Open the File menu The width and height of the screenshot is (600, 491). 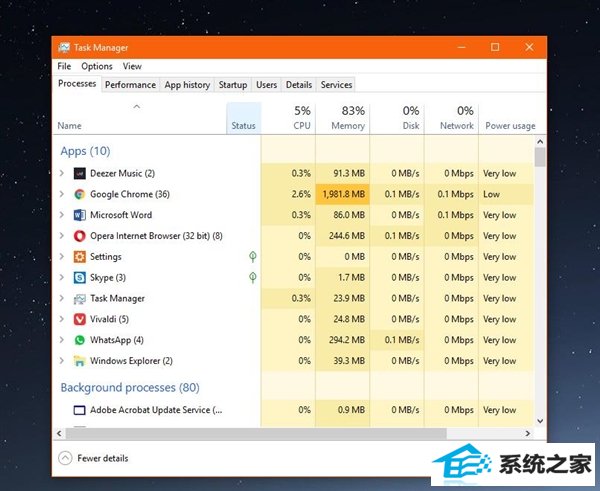click(x=64, y=66)
